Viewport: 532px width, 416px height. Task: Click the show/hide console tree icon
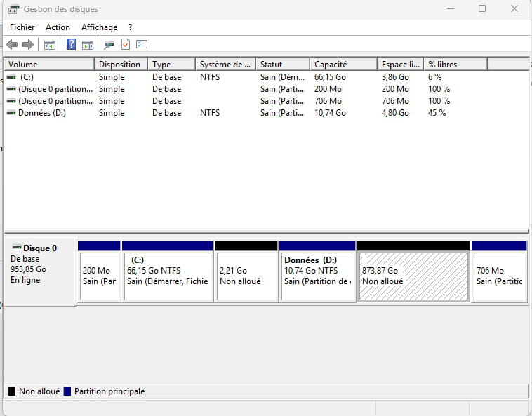click(x=50, y=45)
